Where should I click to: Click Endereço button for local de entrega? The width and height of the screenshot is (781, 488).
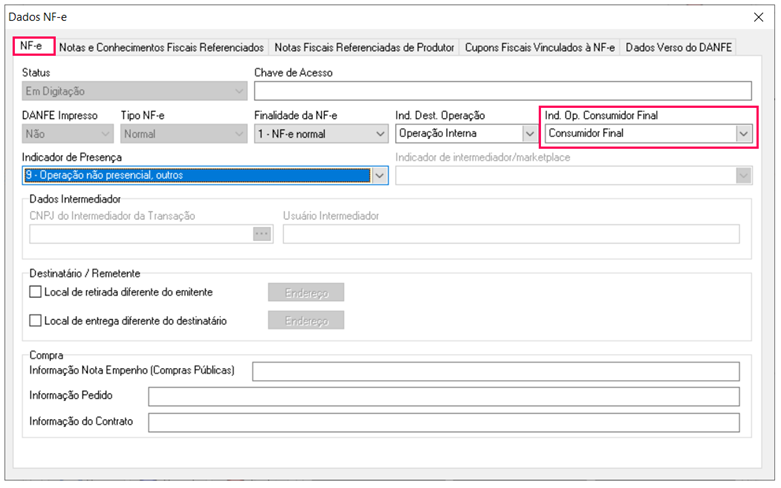point(306,321)
